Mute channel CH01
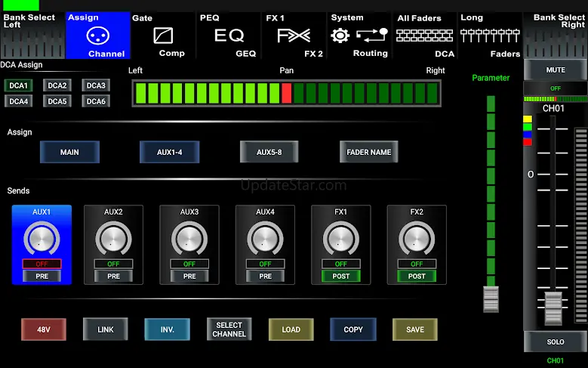 555,70
